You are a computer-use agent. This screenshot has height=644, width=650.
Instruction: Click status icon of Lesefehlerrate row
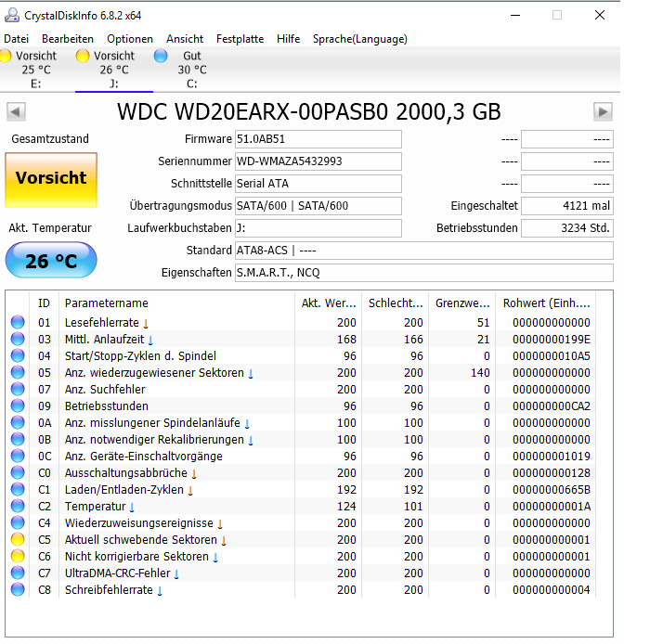(x=18, y=322)
